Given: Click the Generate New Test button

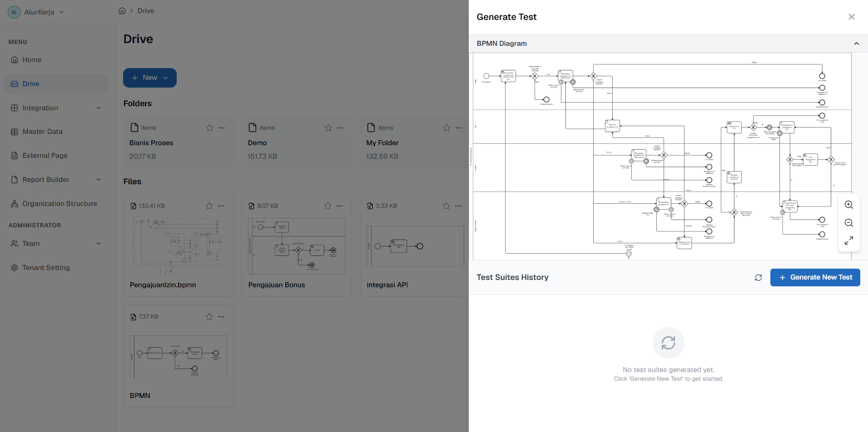Looking at the screenshot, I should pyautogui.click(x=814, y=277).
